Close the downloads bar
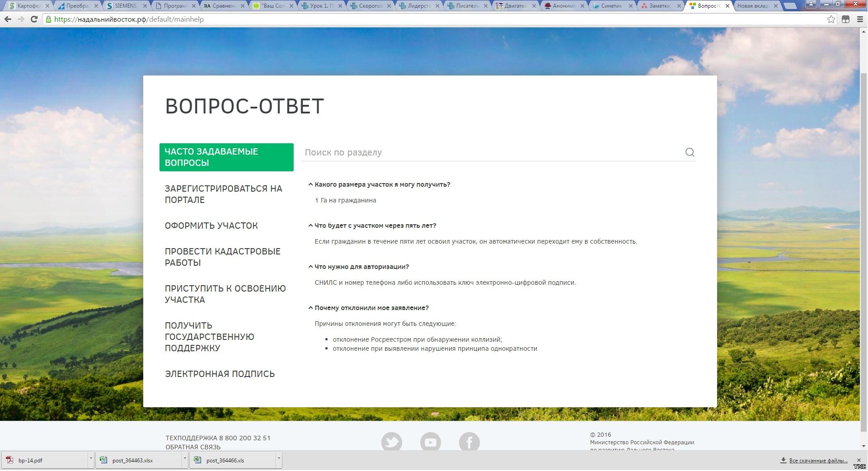This screenshot has width=868, height=471. click(859, 460)
